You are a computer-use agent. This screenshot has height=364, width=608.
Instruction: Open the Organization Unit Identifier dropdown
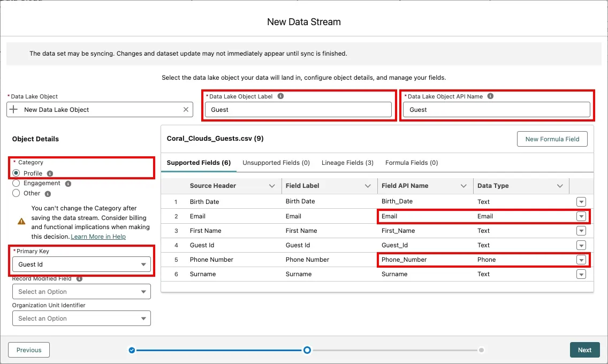81,318
